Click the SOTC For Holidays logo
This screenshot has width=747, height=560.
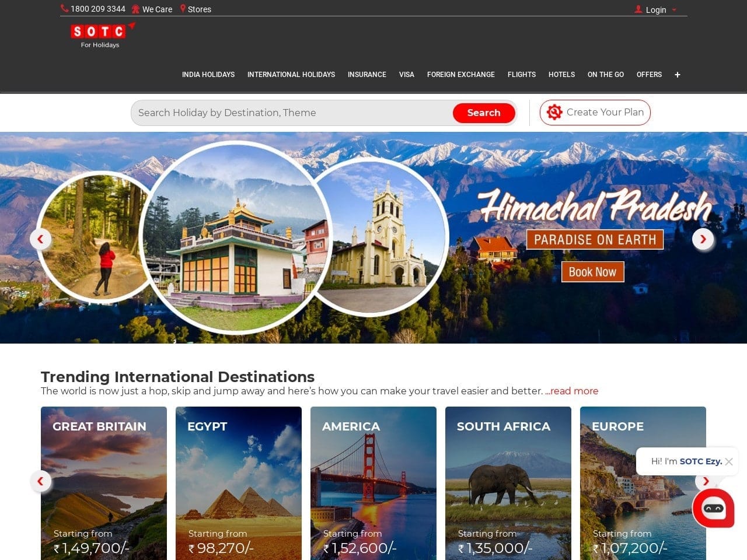click(x=103, y=35)
